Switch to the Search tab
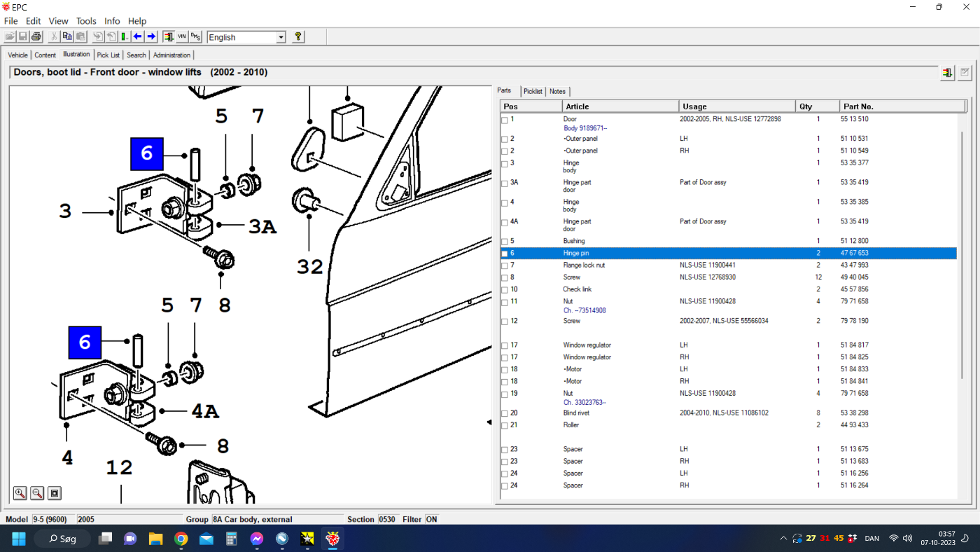The image size is (980, 552). point(136,55)
